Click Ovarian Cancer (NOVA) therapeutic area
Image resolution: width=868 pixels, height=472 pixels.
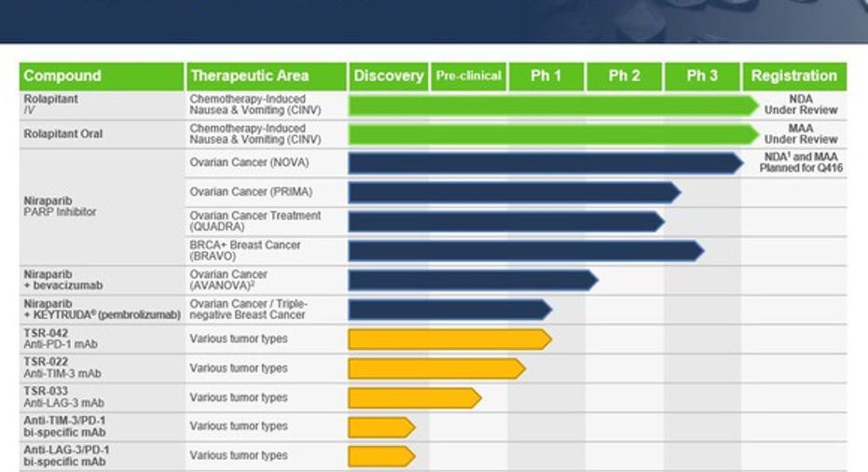point(249,163)
